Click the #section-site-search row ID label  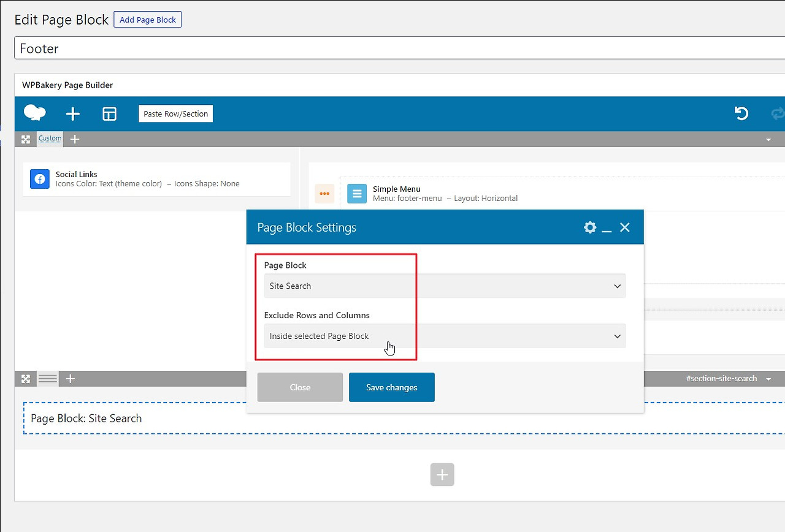tap(721, 379)
